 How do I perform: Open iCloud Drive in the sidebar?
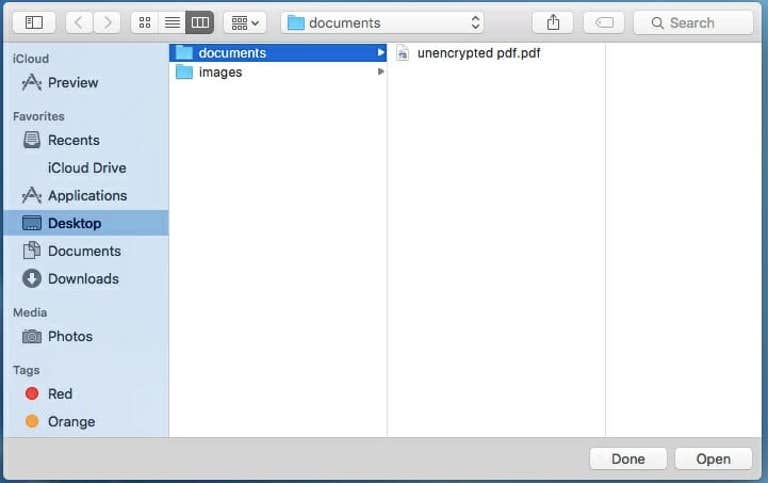[86, 168]
